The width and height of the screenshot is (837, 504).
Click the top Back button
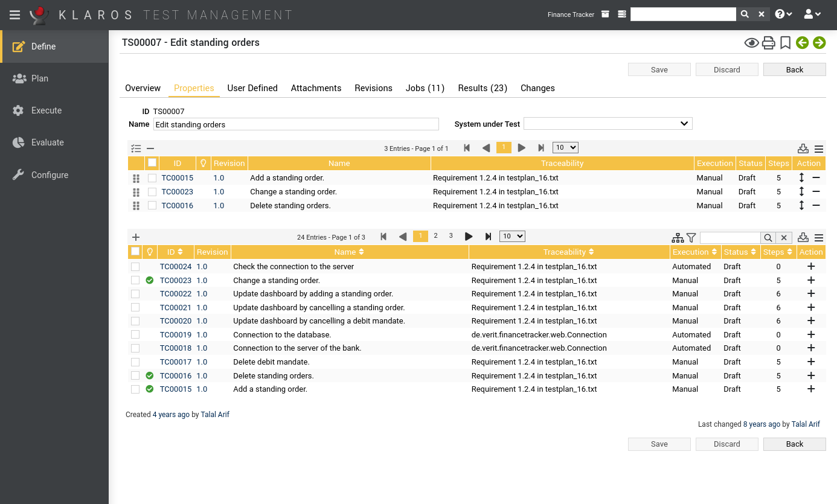click(x=794, y=69)
